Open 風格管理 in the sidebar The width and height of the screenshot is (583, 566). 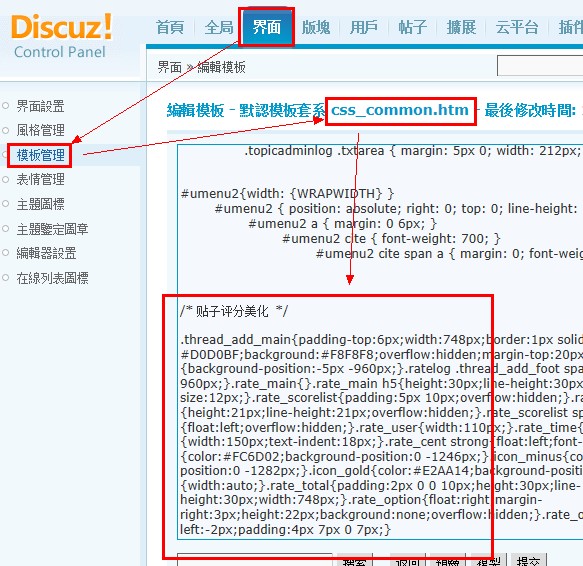(x=41, y=131)
